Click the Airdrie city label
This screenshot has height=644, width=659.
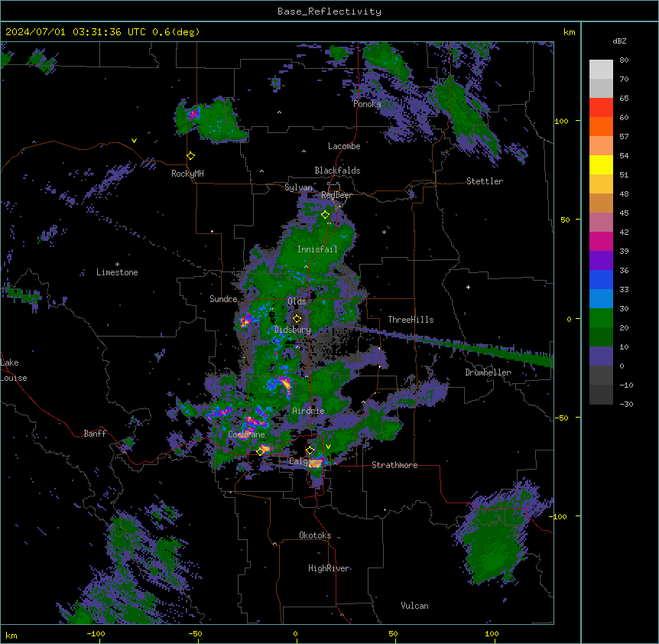(x=308, y=411)
